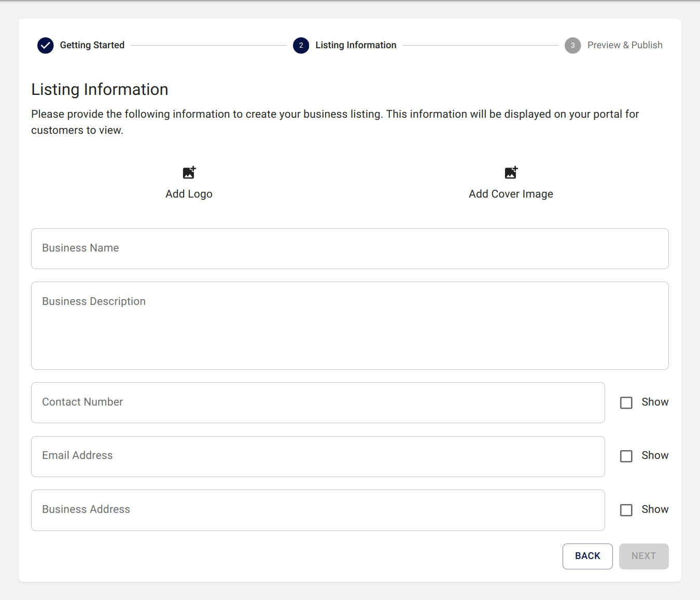Go to the Preview & Publish step label
700x600 pixels.
pyautogui.click(x=625, y=45)
